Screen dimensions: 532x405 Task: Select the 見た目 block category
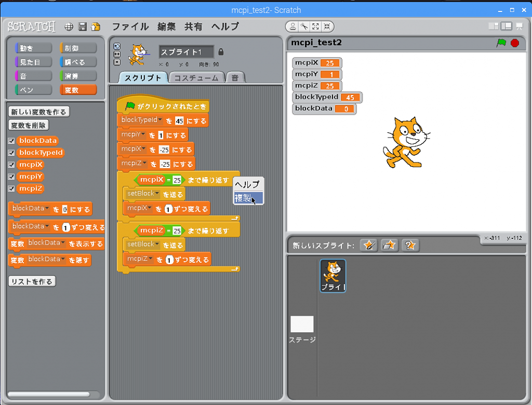tap(34, 62)
